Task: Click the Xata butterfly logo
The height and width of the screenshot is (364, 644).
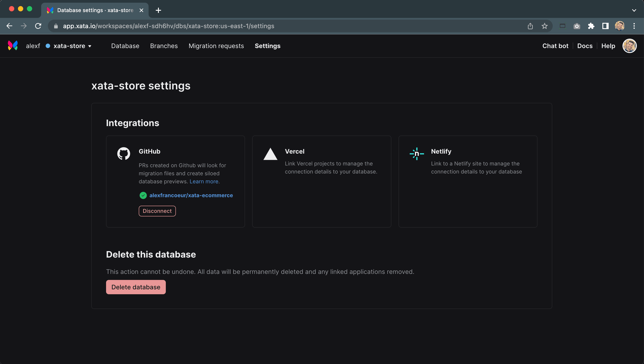Action: coord(13,46)
